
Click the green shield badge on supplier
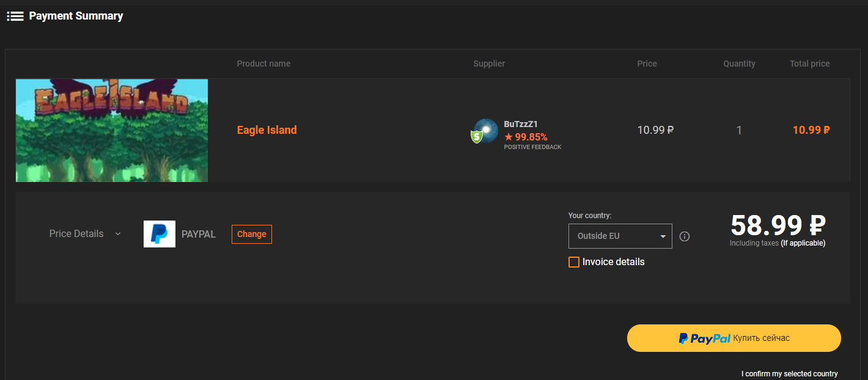[x=476, y=137]
